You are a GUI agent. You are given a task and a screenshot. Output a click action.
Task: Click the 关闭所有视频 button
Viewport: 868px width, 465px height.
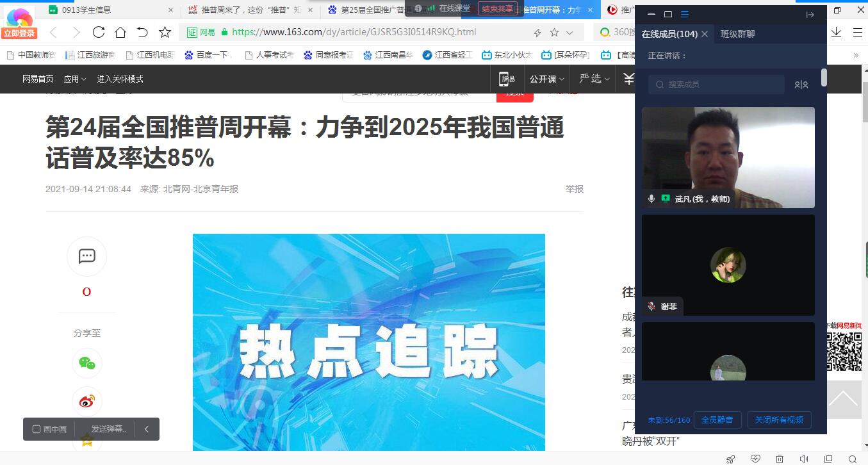click(x=779, y=420)
